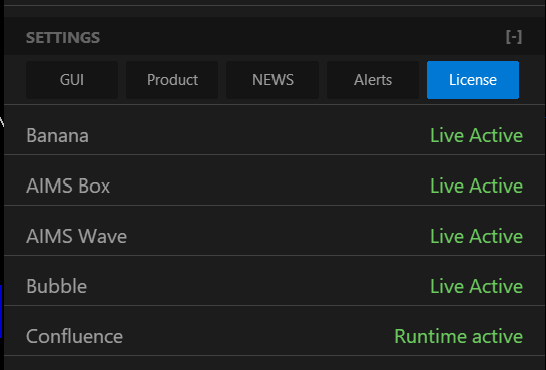Click Live Active status for Bubble
This screenshot has width=546, height=370.
point(476,286)
